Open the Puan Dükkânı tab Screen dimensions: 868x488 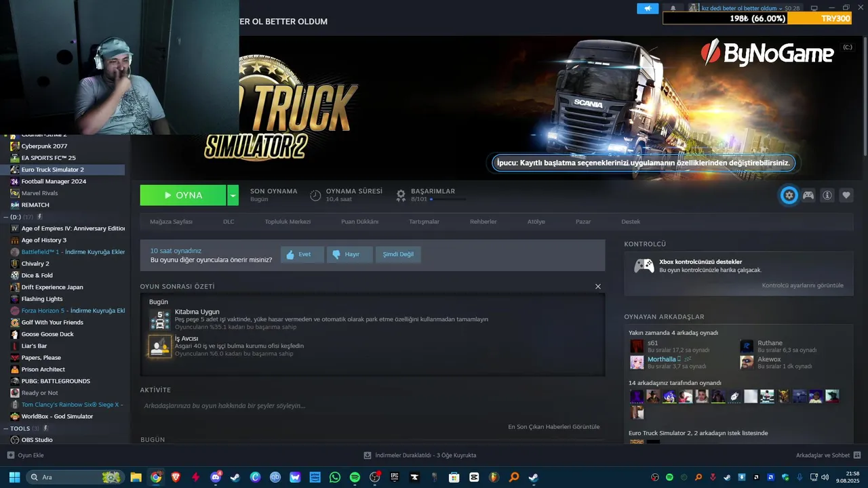pyautogui.click(x=359, y=222)
